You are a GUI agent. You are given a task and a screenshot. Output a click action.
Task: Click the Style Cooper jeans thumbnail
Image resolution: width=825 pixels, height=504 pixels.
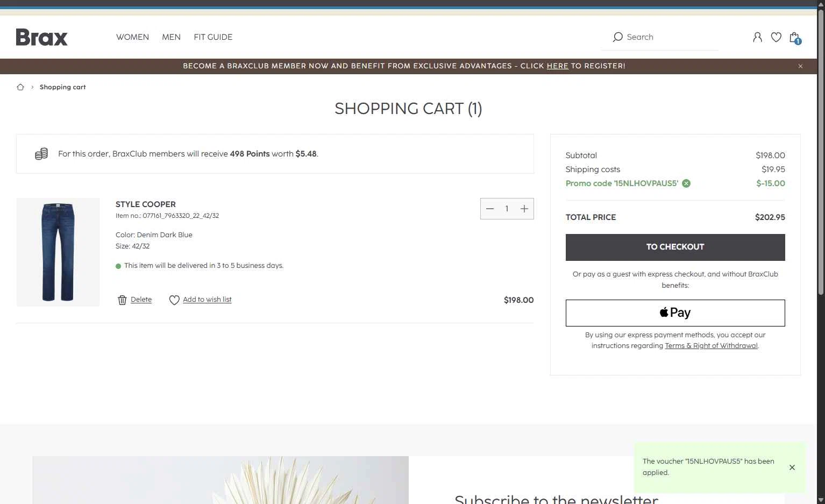[58, 252]
